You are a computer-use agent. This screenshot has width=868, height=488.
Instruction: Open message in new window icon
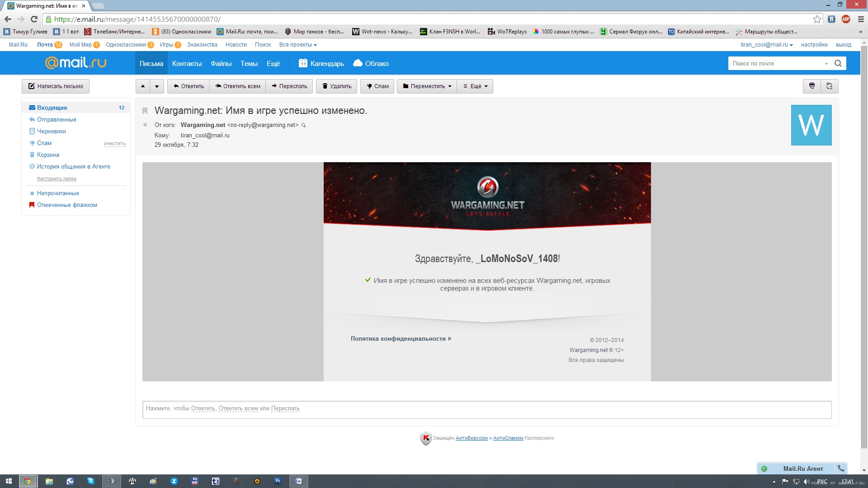pos(830,86)
